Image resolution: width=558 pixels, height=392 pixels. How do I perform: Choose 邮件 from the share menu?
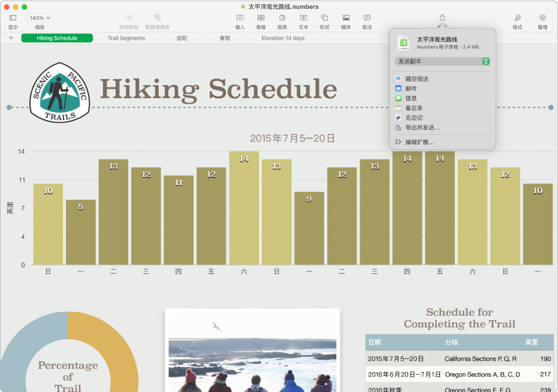point(411,89)
